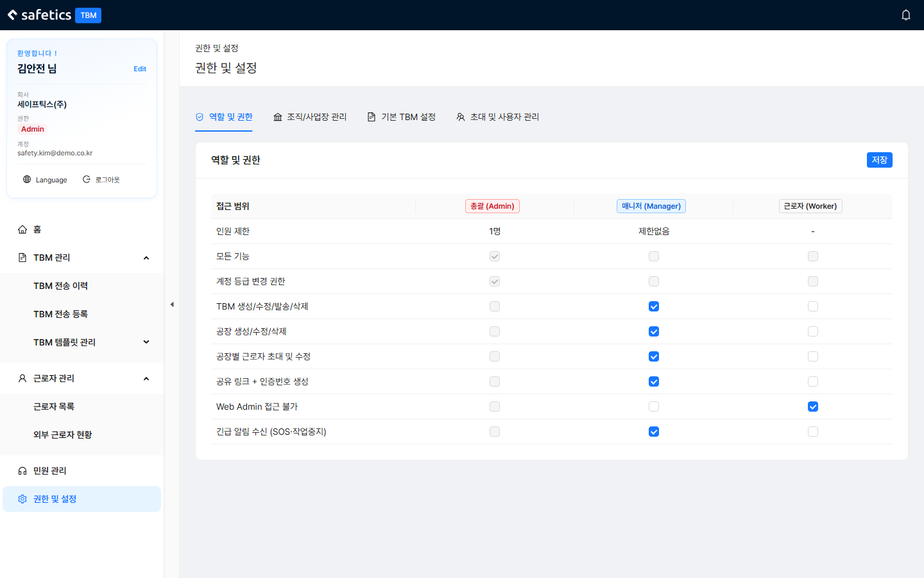This screenshot has height=578, width=924.
Task: Click company name 세이프틱스(주)
Action: pos(42,104)
